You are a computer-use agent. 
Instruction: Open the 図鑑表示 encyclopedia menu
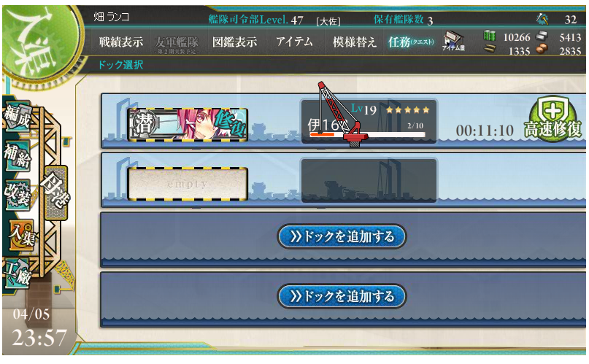[234, 42]
